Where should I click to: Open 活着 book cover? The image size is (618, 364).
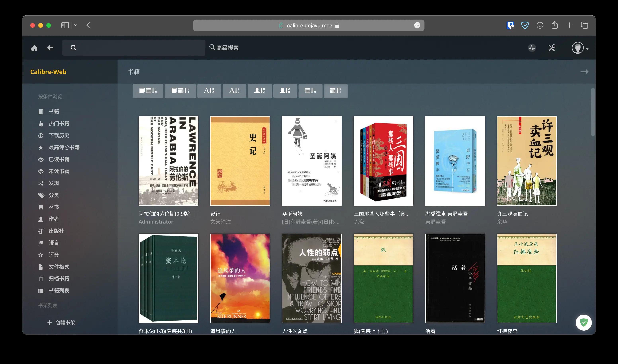tap(455, 278)
